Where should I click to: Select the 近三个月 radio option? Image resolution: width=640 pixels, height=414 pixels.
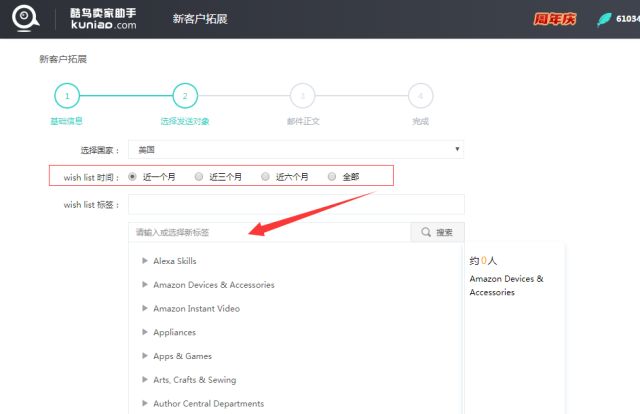click(x=199, y=176)
